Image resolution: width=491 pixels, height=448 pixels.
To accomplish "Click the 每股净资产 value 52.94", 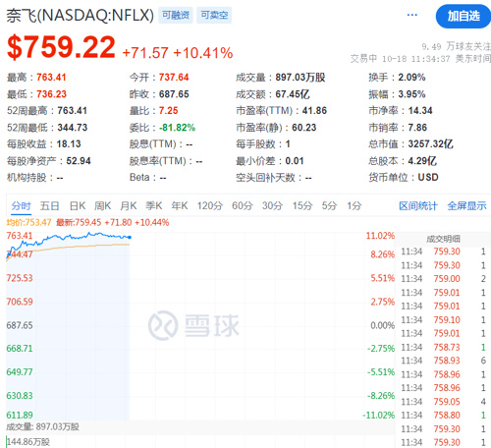I will click(x=79, y=161).
